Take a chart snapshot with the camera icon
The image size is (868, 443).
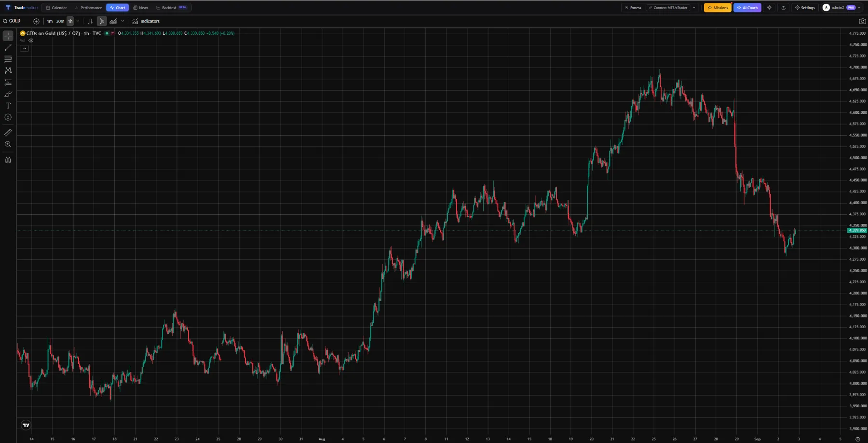862,21
